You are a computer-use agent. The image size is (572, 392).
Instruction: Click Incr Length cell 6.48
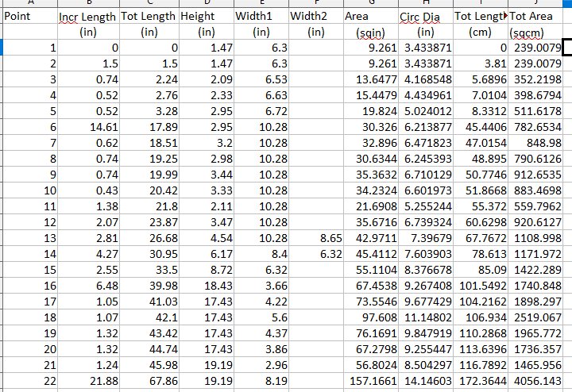(x=89, y=286)
